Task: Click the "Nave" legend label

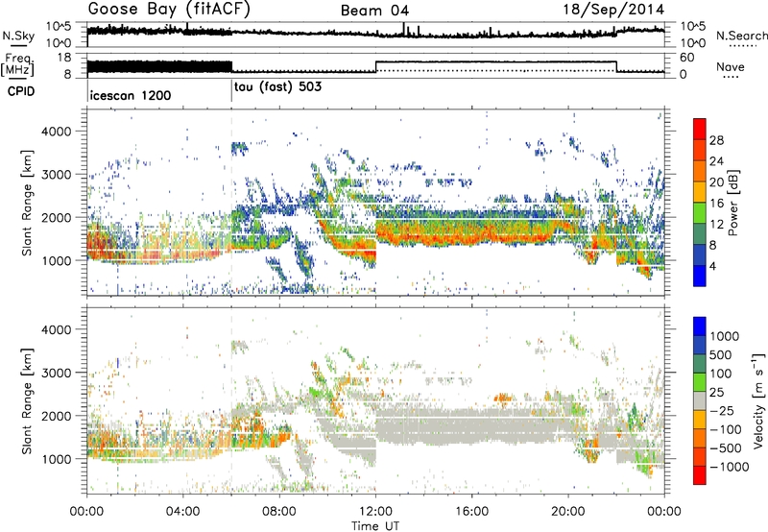Action: click(731, 66)
